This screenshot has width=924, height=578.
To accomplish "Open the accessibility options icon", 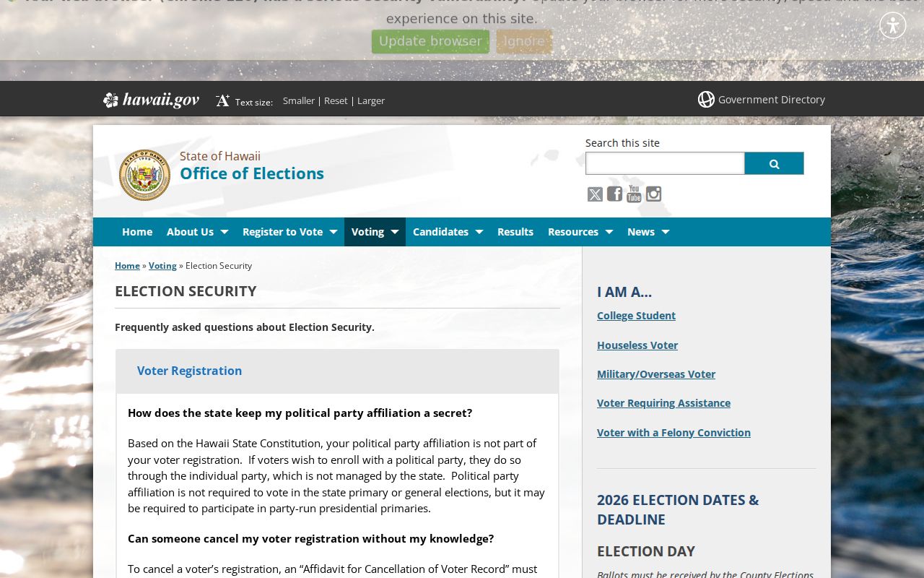I will pos(893,25).
